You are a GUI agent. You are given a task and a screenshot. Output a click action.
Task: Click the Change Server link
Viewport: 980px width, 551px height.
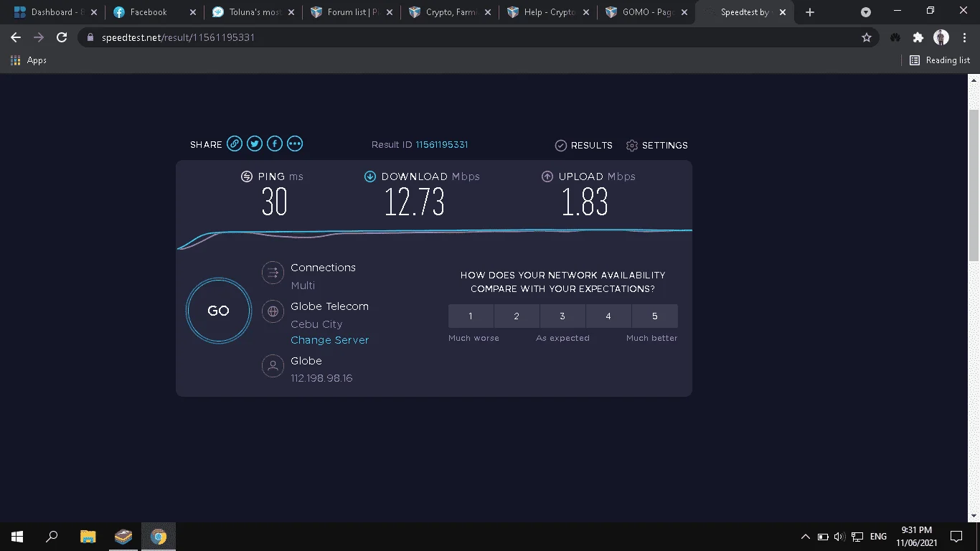[330, 340]
